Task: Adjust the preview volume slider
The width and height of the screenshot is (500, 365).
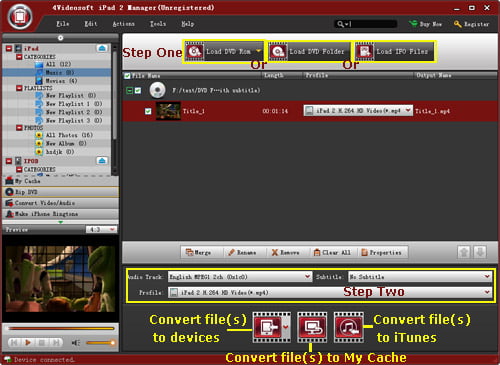Action: 100,343
